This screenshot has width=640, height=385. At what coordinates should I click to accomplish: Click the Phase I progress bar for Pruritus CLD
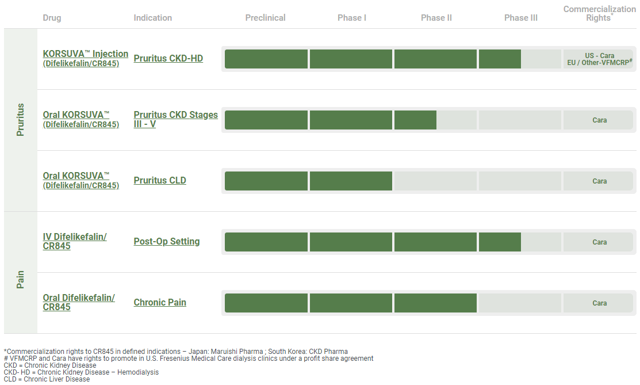click(x=351, y=181)
